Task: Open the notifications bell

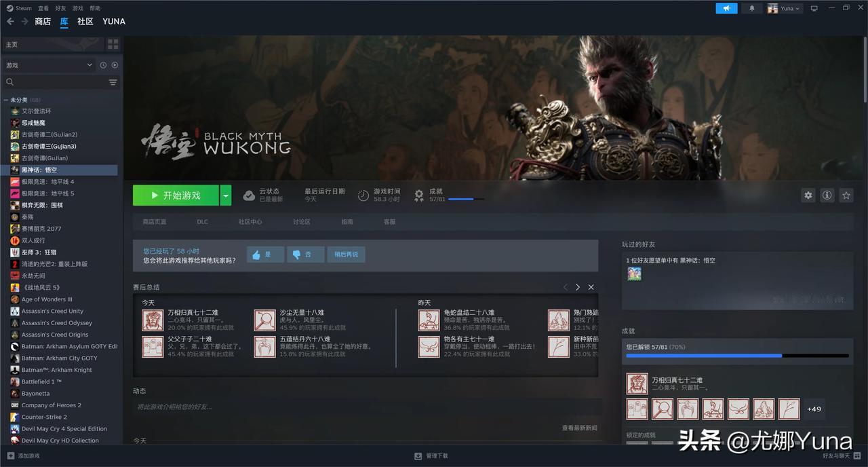Action: pos(751,8)
